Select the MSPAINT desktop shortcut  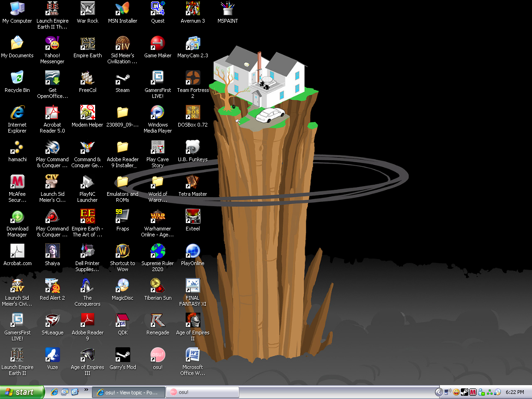click(x=228, y=12)
